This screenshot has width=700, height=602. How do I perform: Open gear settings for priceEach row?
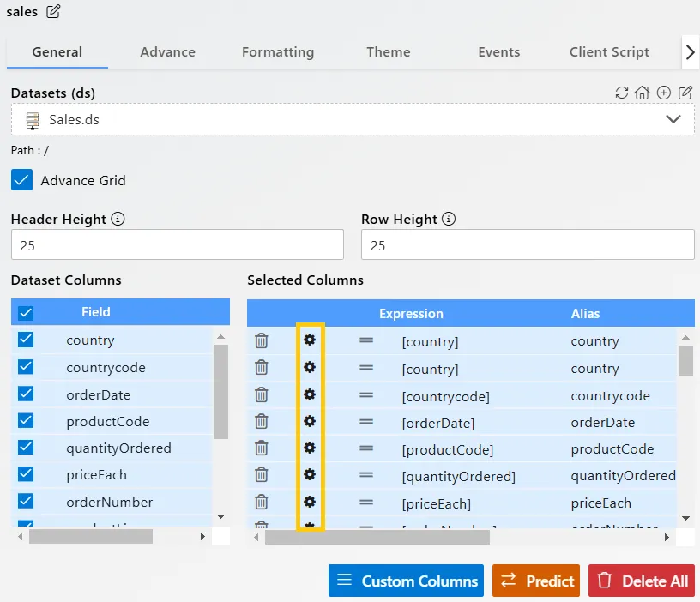(310, 502)
